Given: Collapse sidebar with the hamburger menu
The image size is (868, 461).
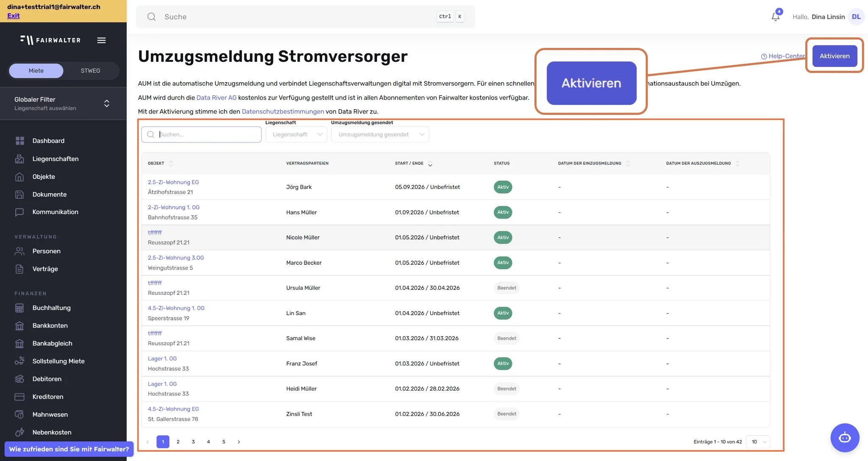Looking at the screenshot, I should 101,40.
